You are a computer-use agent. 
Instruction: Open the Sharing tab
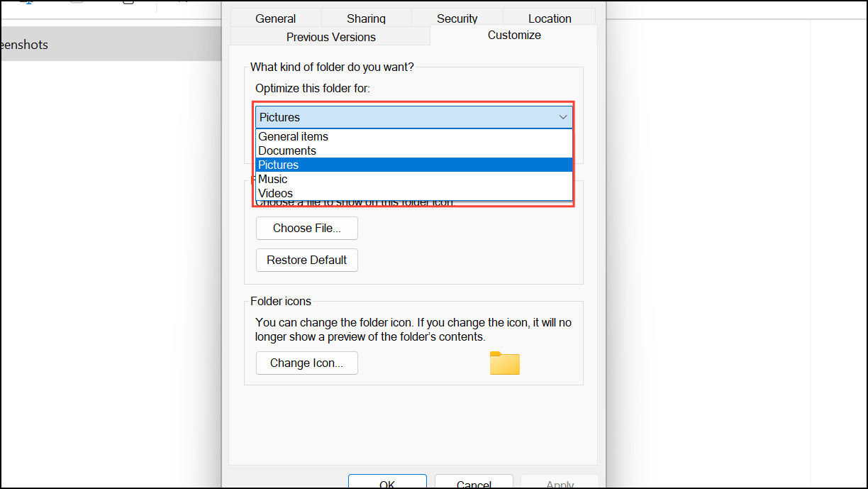[366, 18]
